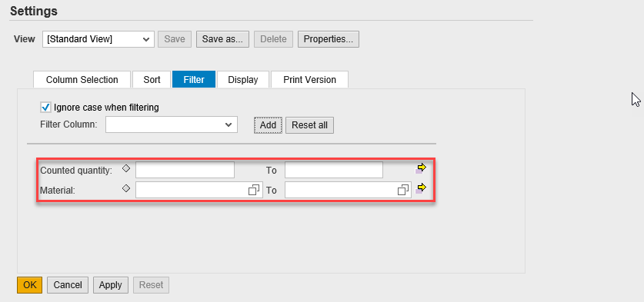Click the filter operator diamond for Counted quantity
The image size is (644, 302).
pyautogui.click(x=126, y=168)
